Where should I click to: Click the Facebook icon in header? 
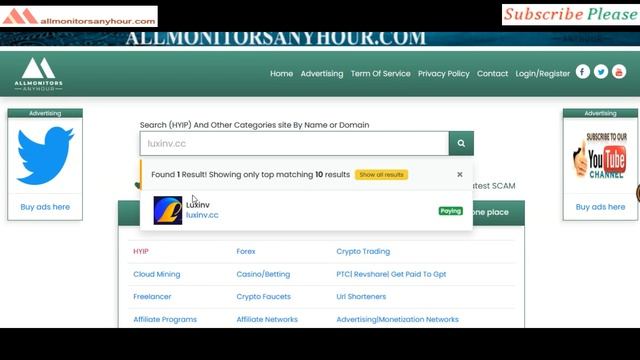582,72
